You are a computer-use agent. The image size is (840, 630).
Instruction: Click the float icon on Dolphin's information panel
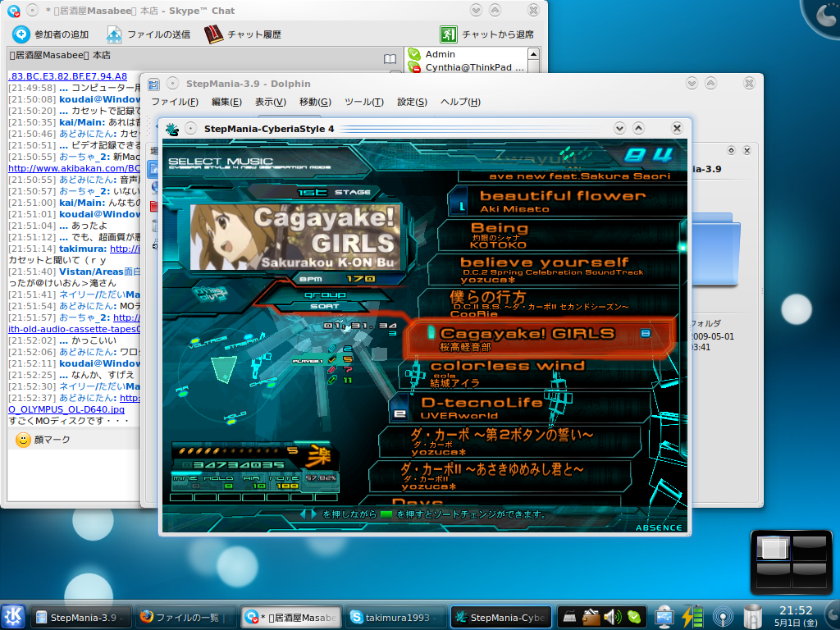(731, 151)
